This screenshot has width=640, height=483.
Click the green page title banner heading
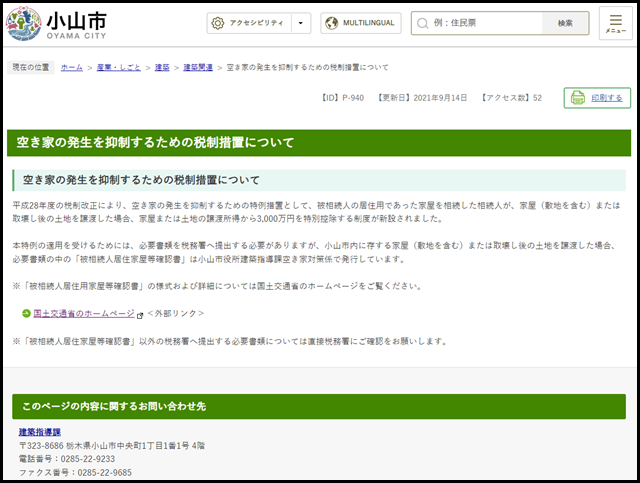point(319,143)
